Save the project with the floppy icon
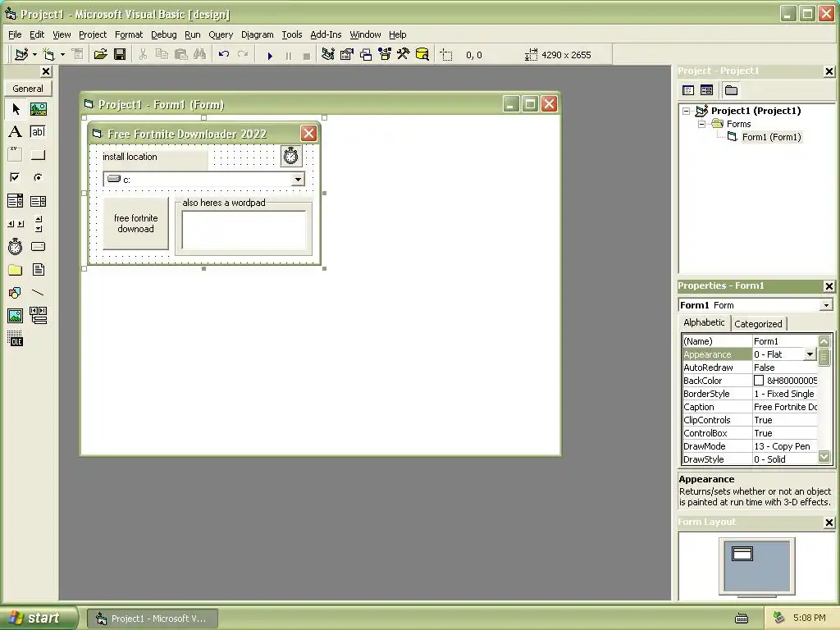Screen dimensions: 840x630 point(120,54)
